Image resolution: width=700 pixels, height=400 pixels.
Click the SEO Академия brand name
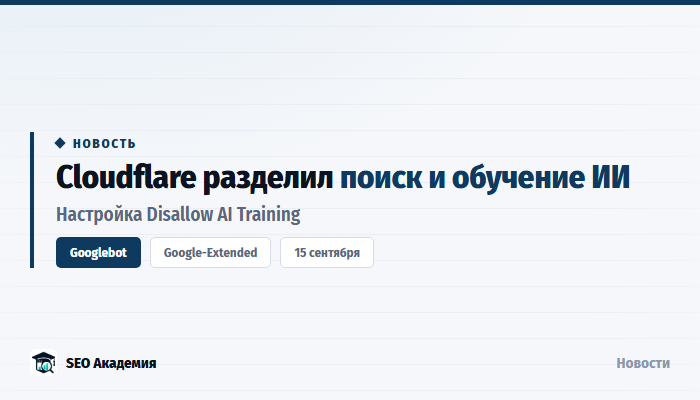[111, 363]
